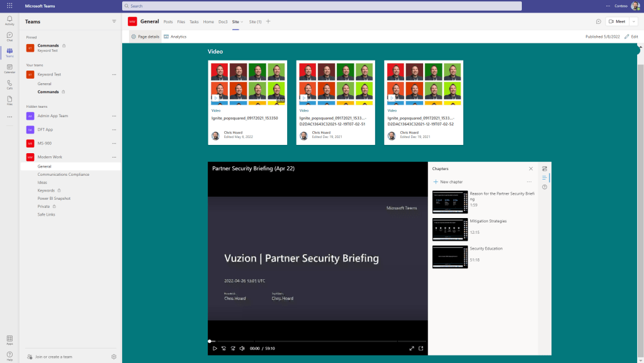Open the Site tab dropdown chevron
Screen dimensions: 644x363
click(242, 21)
